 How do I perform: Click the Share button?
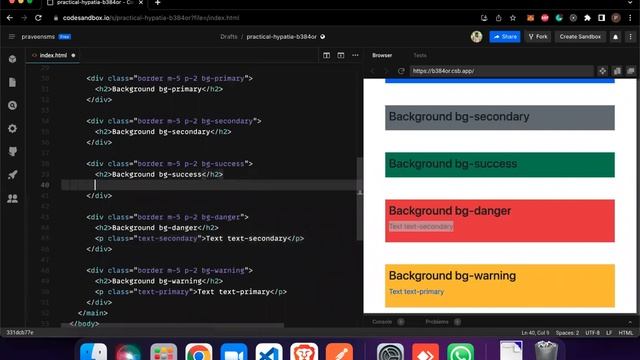tap(505, 37)
